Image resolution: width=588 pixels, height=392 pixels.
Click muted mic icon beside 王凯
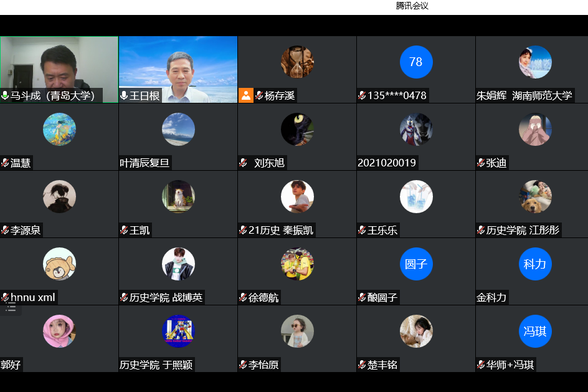pyautogui.click(x=124, y=230)
